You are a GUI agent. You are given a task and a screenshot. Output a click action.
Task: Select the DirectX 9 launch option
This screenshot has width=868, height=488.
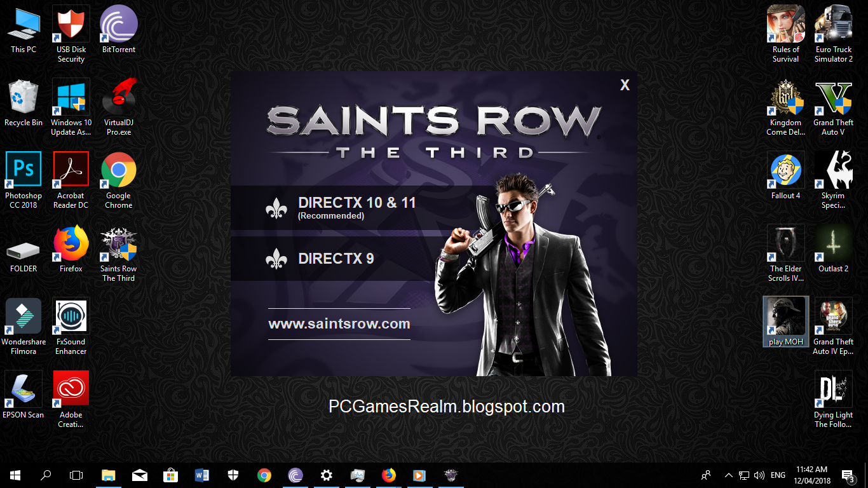point(337,259)
